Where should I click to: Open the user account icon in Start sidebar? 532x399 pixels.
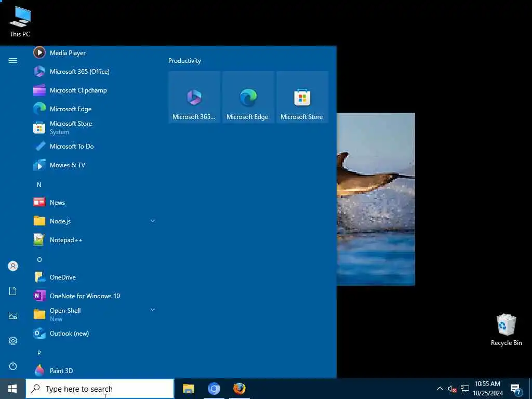click(x=13, y=266)
